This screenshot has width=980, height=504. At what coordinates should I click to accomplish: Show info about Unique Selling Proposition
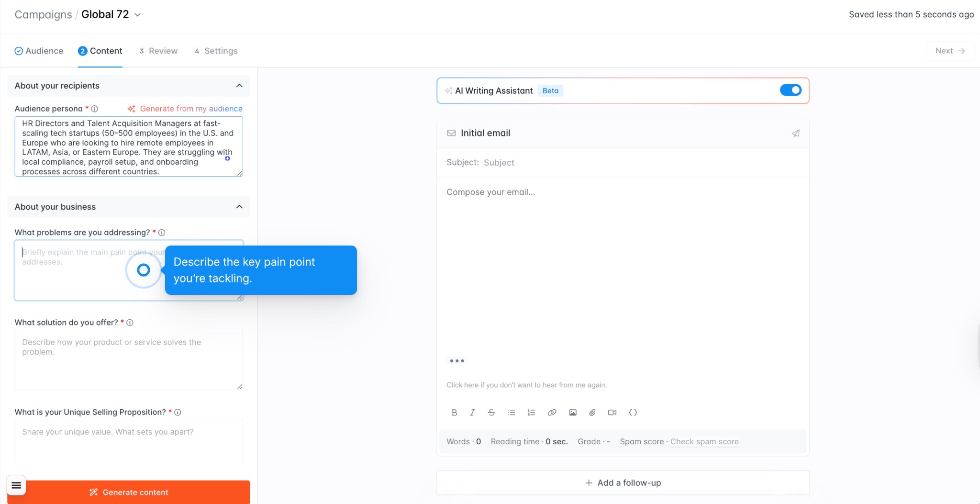pyautogui.click(x=178, y=412)
